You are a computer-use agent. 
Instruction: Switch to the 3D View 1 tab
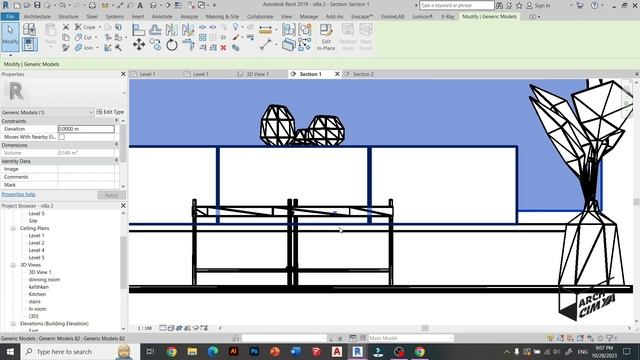coord(258,74)
